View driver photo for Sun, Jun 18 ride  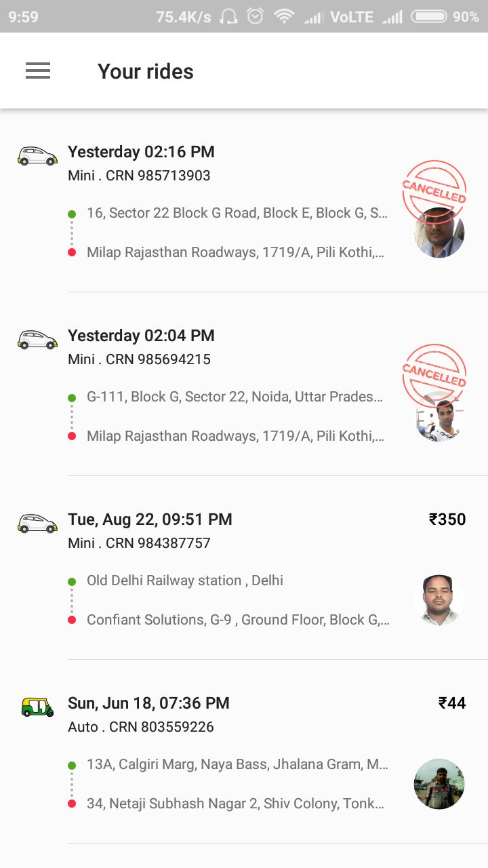(x=439, y=784)
